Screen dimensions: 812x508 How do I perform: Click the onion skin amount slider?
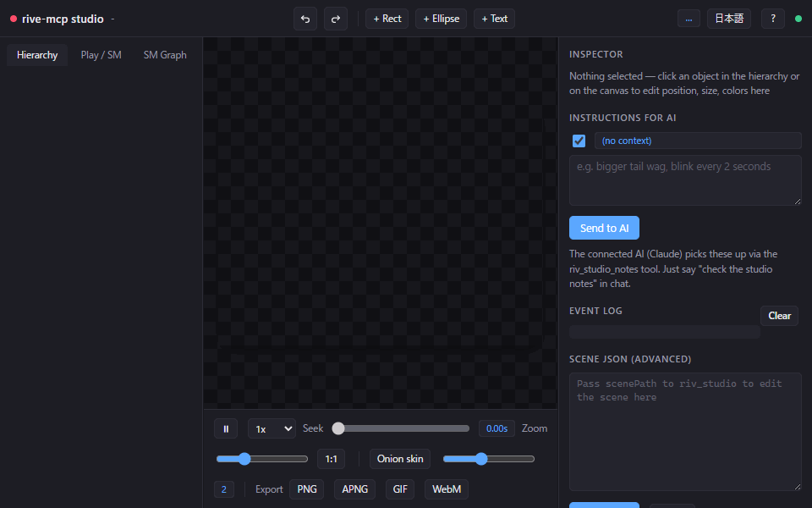tap(488, 459)
